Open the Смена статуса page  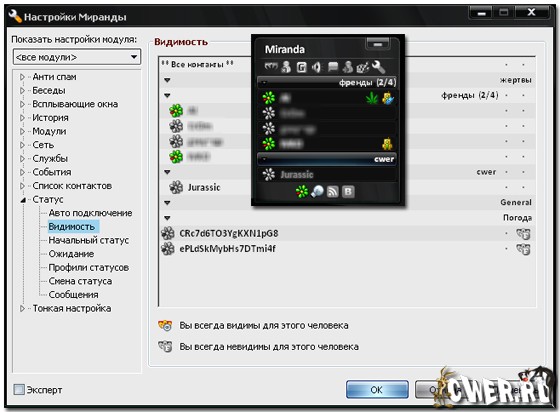pos(80,281)
